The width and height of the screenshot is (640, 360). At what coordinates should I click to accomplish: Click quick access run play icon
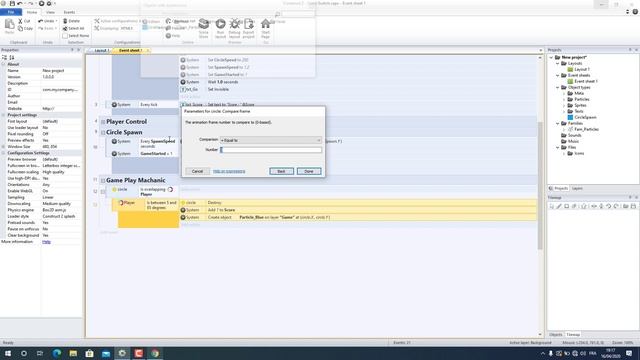41,3
